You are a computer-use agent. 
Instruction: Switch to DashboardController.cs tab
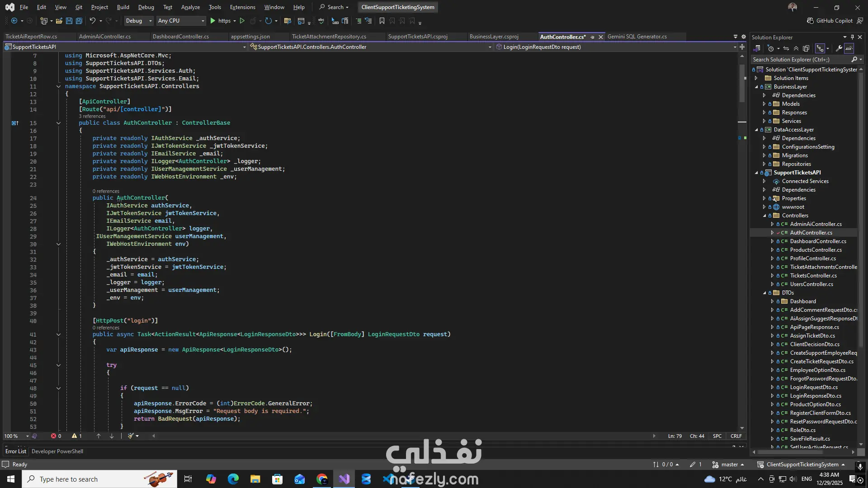pyautogui.click(x=180, y=37)
